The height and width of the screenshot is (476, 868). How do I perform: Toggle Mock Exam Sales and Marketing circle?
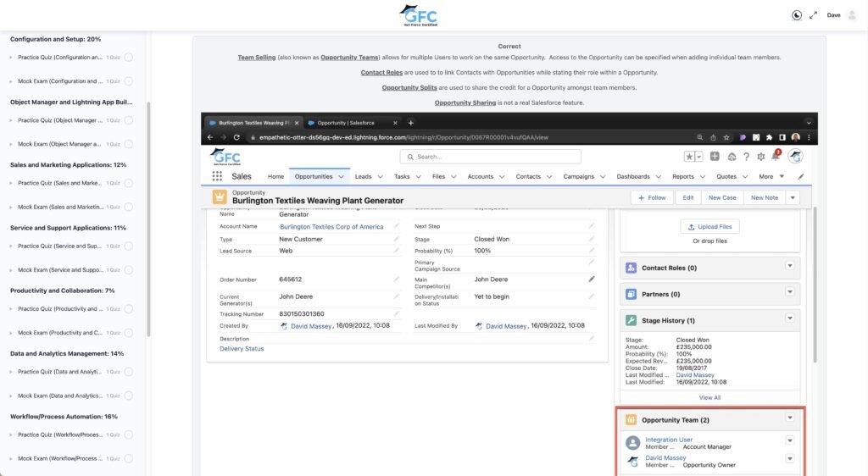(x=129, y=207)
